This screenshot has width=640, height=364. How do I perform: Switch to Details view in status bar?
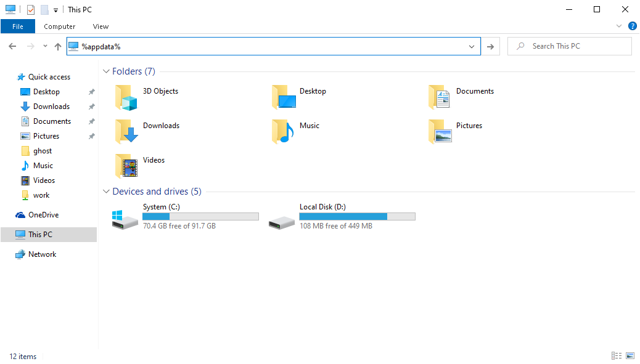(617, 356)
